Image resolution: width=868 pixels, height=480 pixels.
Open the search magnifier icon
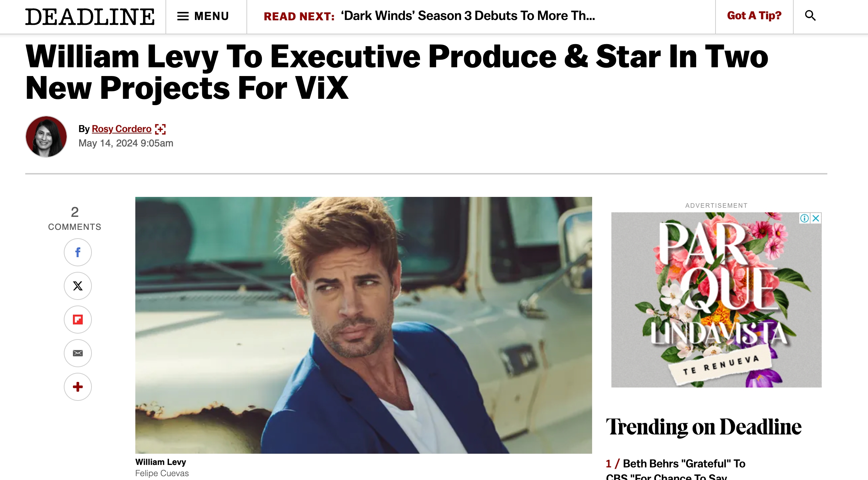coord(810,16)
